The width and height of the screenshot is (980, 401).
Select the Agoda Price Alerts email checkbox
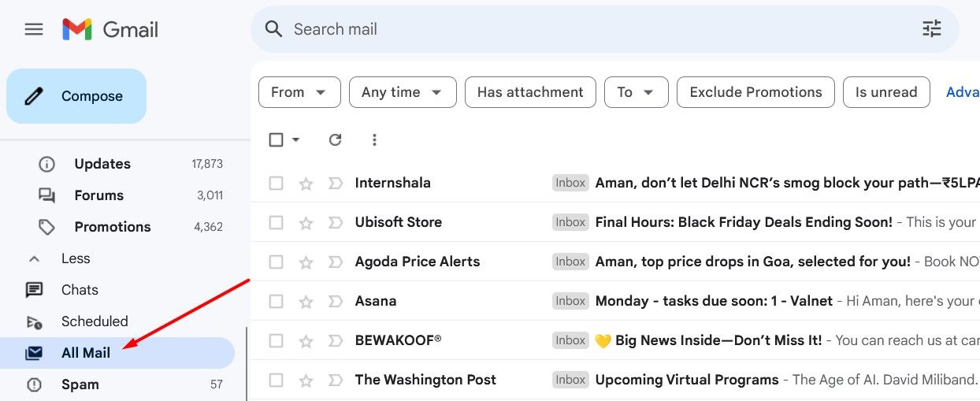pyautogui.click(x=276, y=262)
